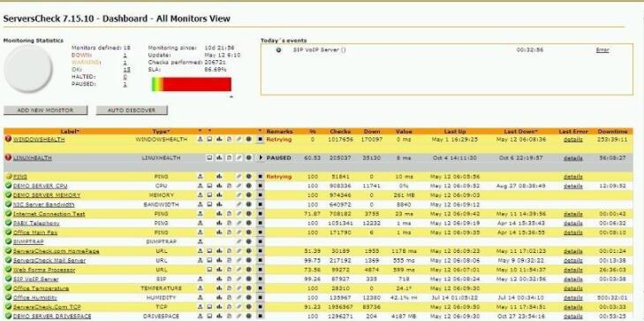644x321 pixels.
Task: Pause WINDOWSHEALTH with its square button
Action: (260, 140)
